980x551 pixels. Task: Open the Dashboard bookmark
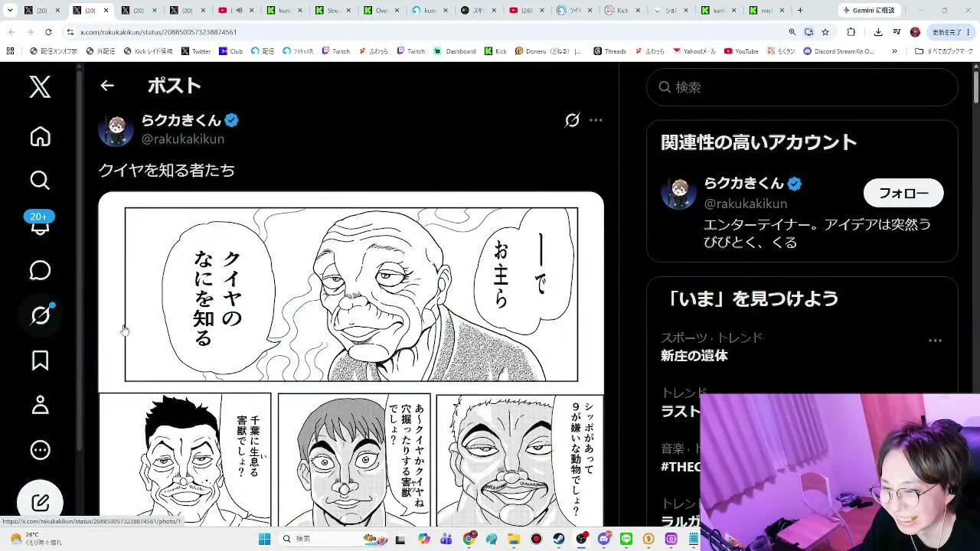click(x=454, y=51)
